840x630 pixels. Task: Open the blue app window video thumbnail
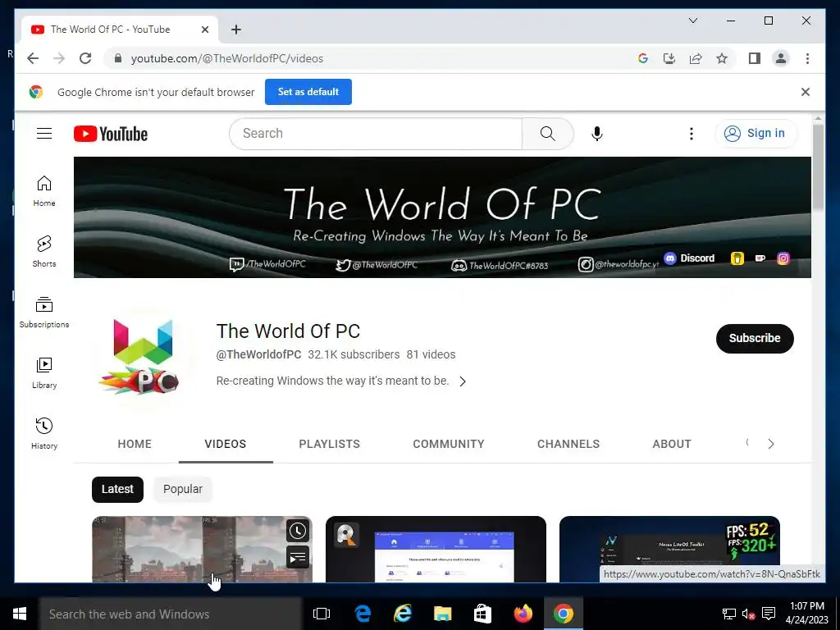click(436, 549)
